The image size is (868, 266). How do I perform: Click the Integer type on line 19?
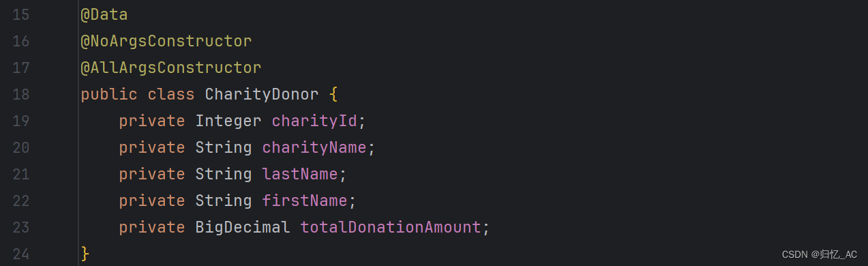coord(228,121)
